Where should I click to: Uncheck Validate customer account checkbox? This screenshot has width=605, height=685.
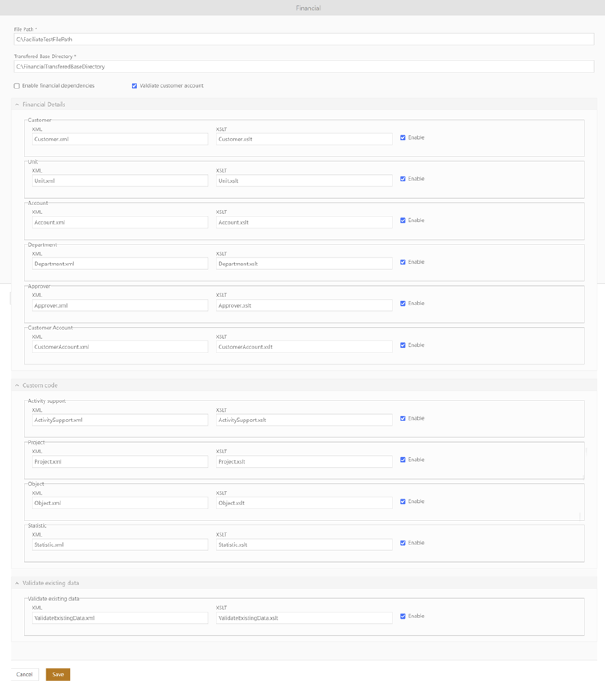click(x=135, y=86)
